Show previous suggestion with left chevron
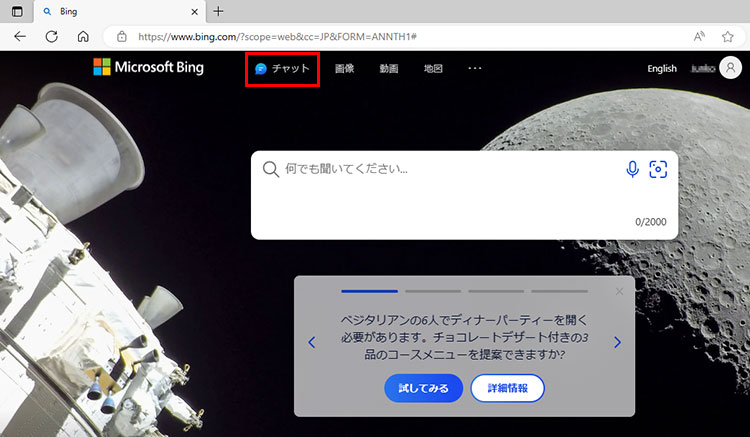This screenshot has width=750, height=437. pyautogui.click(x=311, y=342)
